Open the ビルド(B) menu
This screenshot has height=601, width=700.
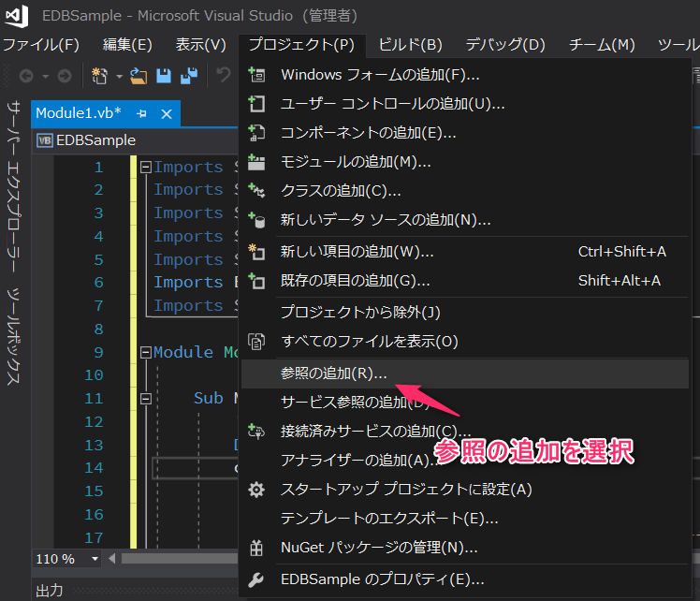[x=410, y=44]
